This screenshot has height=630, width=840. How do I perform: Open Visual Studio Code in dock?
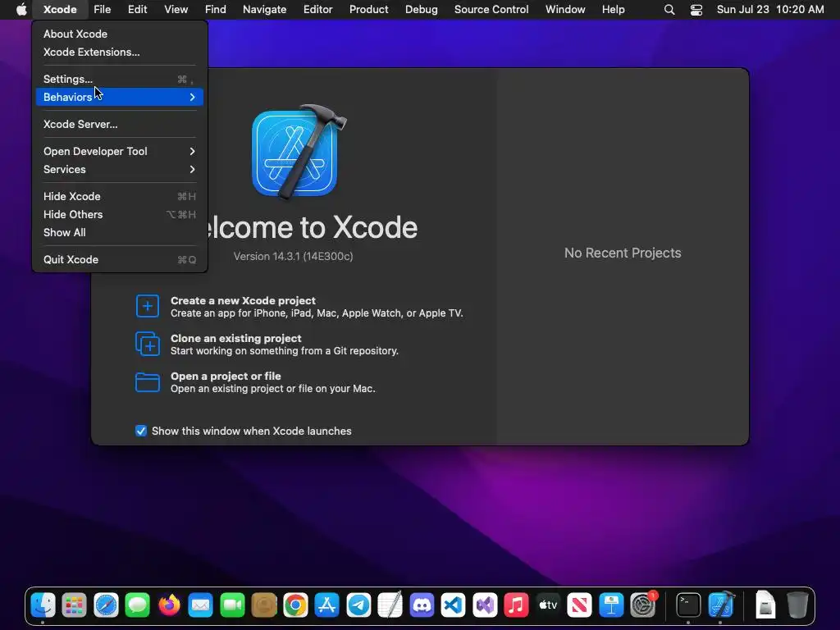coord(453,605)
